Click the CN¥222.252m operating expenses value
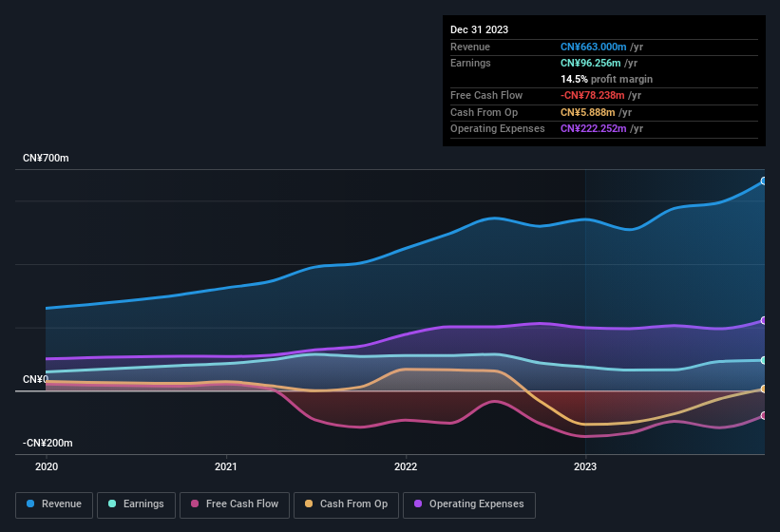The width and height of the screenshot is (780, 532). pyautogui.click(x=593, y=129)
